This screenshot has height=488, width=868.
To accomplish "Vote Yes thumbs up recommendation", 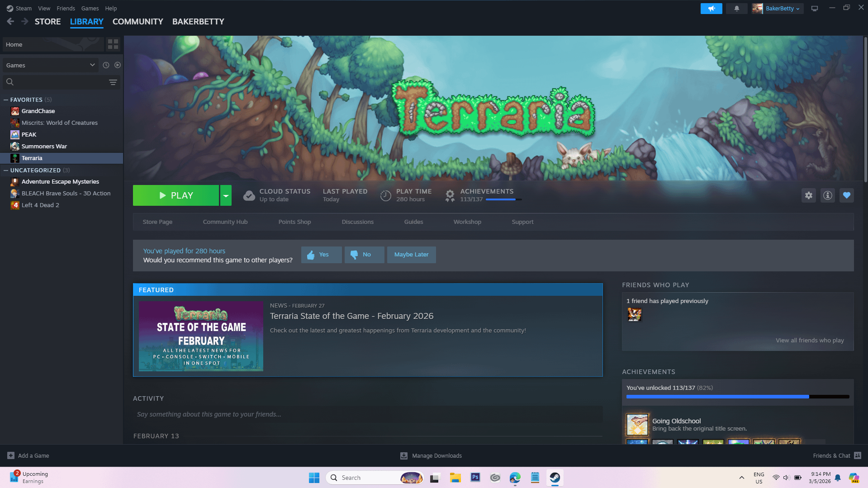I will pyautogui.click(x=321, y=255).
